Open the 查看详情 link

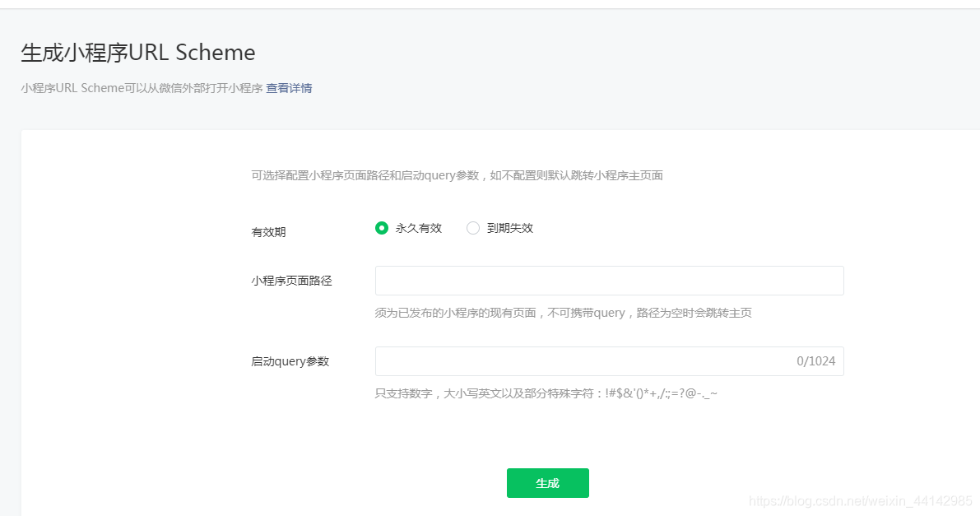point(288,88)
